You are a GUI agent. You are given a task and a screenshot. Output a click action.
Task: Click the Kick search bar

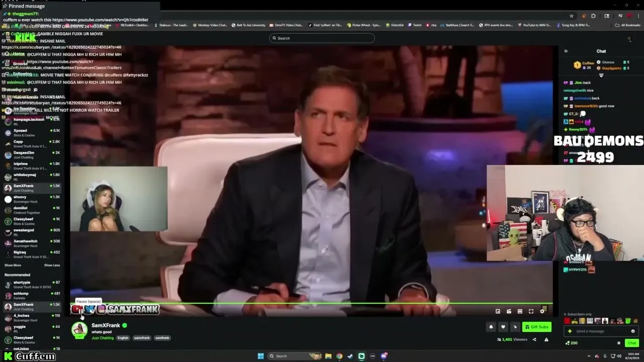(322, 38)
